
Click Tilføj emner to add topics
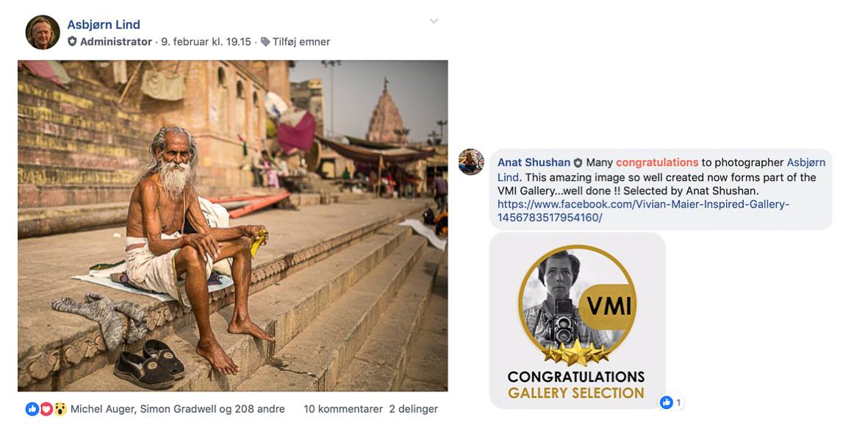(x=301, y=42)
